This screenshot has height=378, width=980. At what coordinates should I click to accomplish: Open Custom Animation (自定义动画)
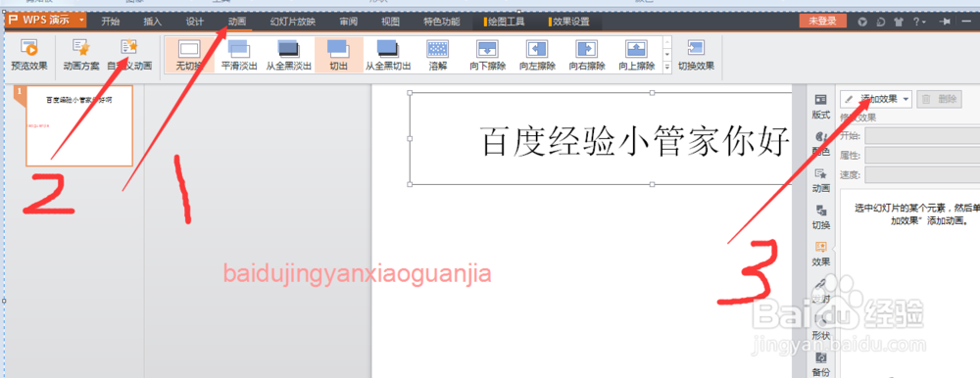(x=129, y=55)
